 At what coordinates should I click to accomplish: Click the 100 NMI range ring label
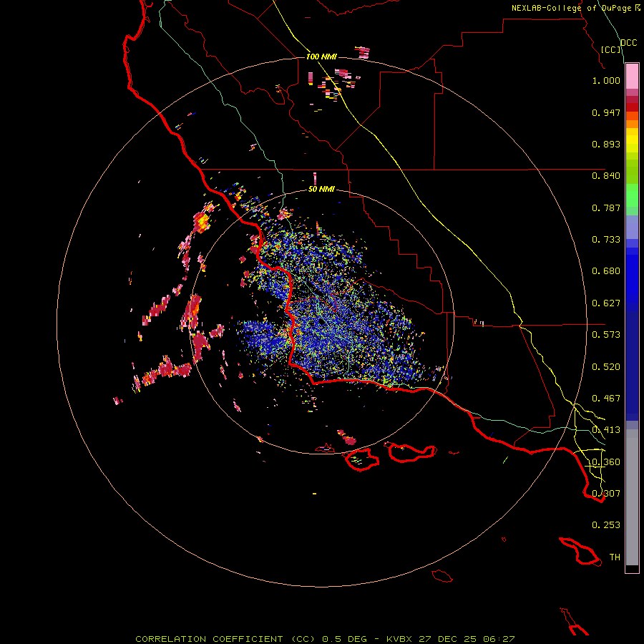[321, 57]
